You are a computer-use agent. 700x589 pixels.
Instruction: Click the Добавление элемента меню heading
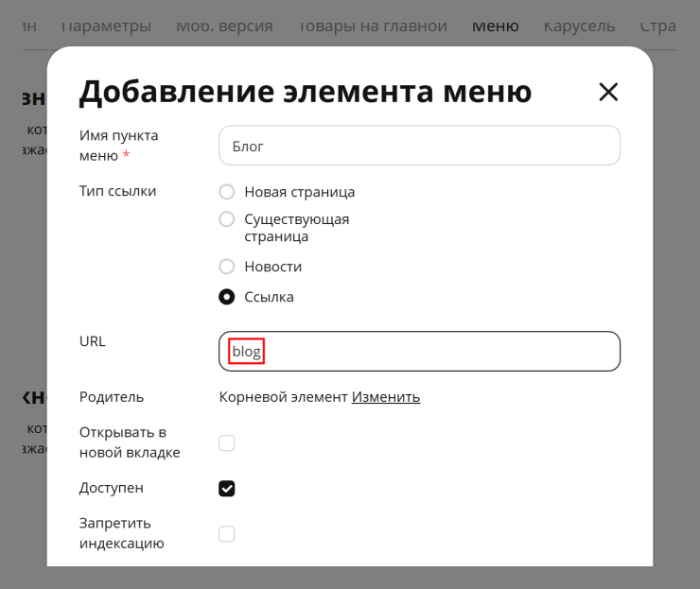point(306,92)
